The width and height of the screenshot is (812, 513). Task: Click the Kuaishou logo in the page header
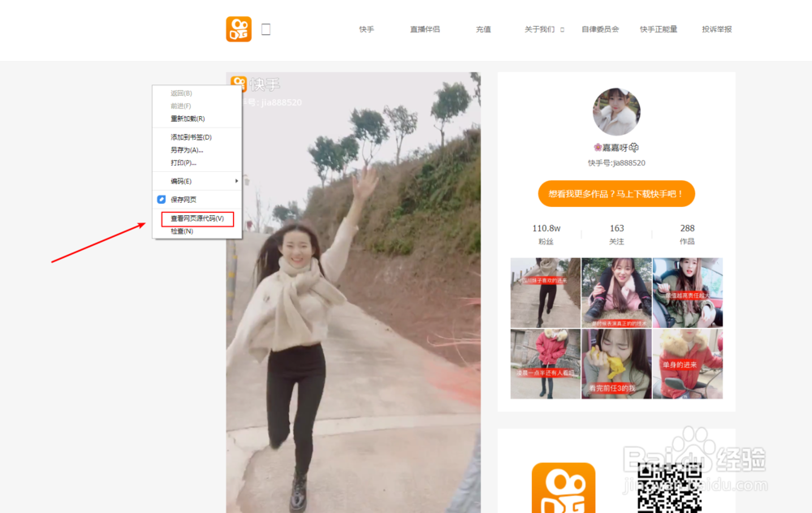point(238,28)
